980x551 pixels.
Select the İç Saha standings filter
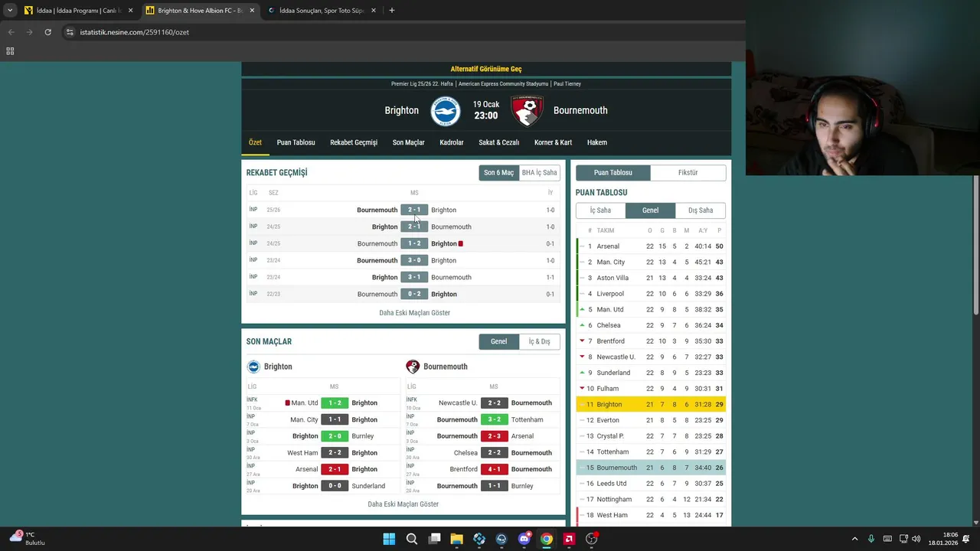[600, 210]
